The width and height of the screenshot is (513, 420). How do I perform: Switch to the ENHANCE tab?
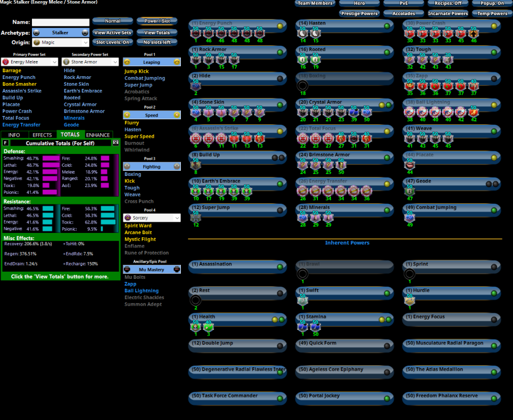point(98,135)
